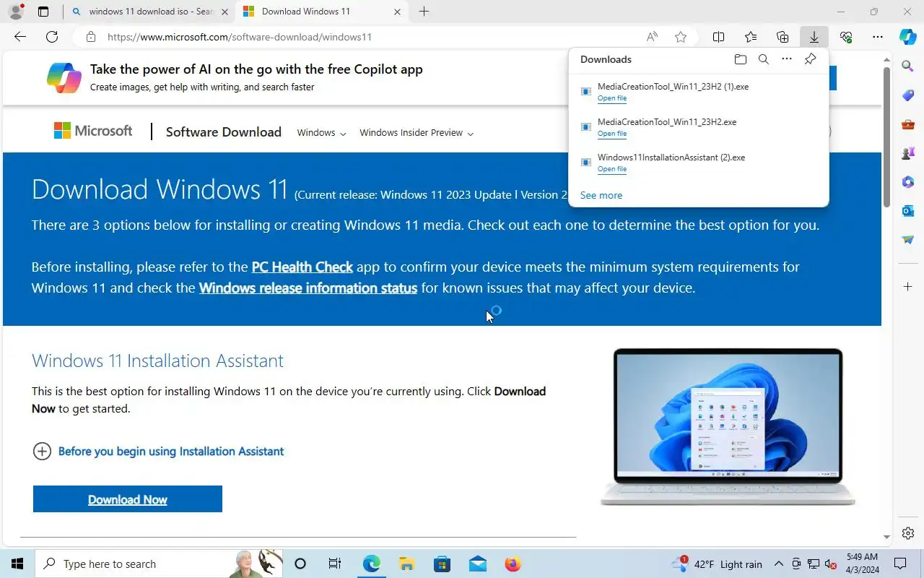Click the scroll down arrow of page
Screen dimensions: 924x578
click(887, 537)
